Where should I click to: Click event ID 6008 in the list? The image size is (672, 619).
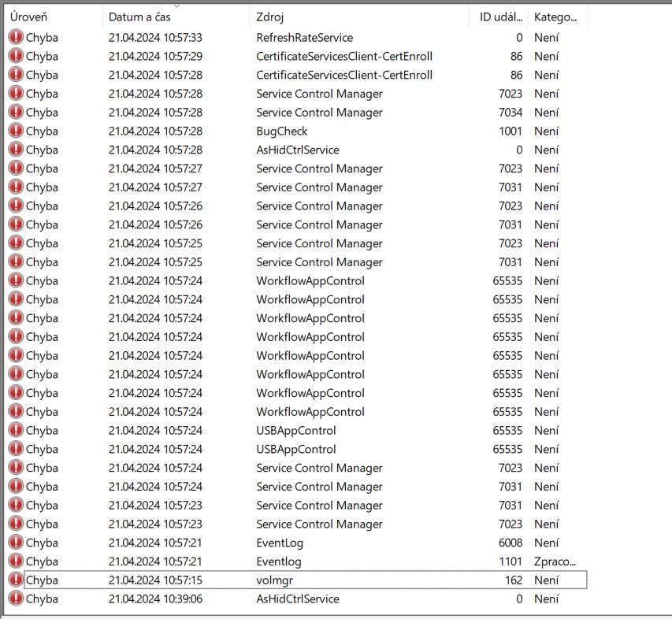(x=510, y=543)
